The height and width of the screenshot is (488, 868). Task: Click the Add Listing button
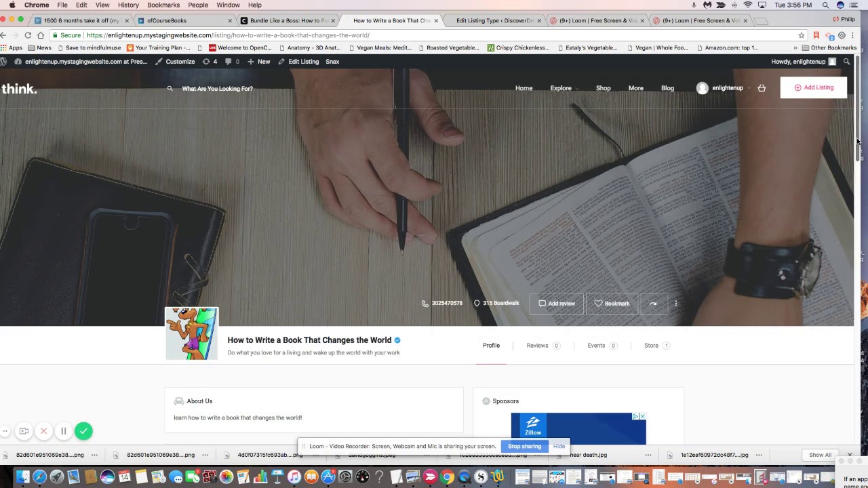(x=813, y=87)
